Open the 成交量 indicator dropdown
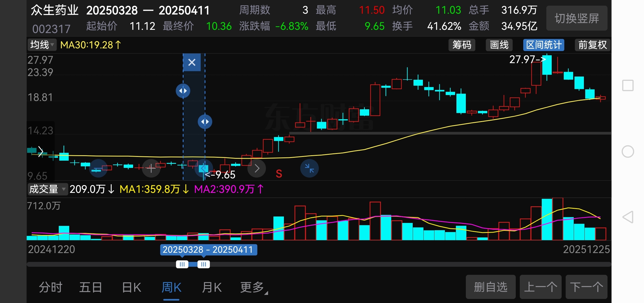 point(47,189)
